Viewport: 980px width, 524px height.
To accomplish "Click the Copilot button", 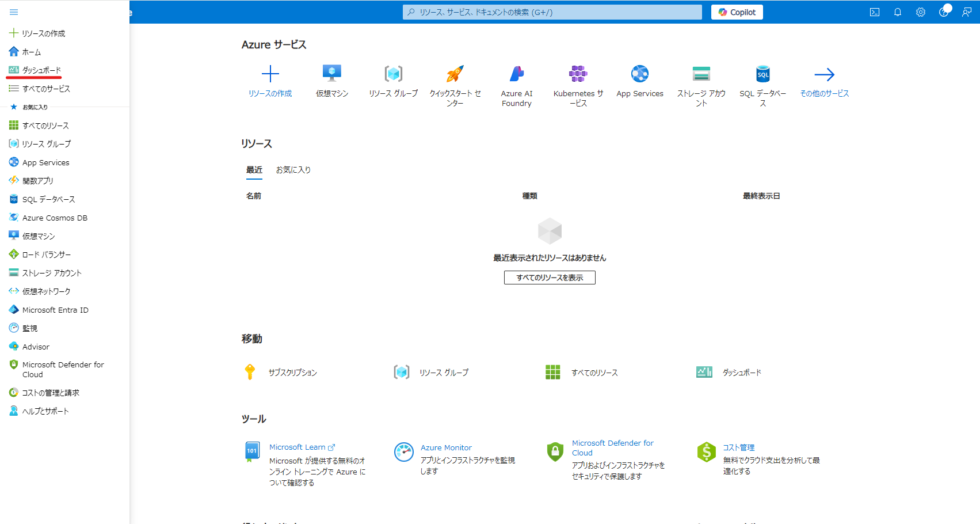I will click(737, 12).
